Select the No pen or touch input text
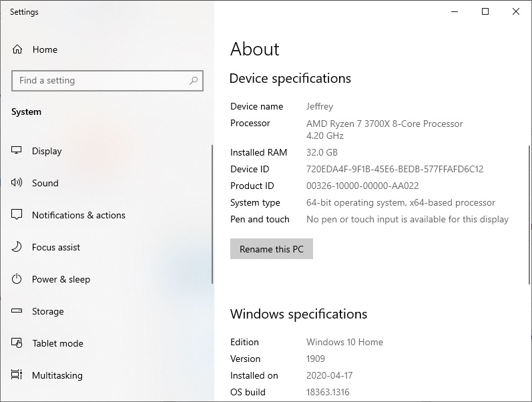The image size is (532, 402). (407, 219)
